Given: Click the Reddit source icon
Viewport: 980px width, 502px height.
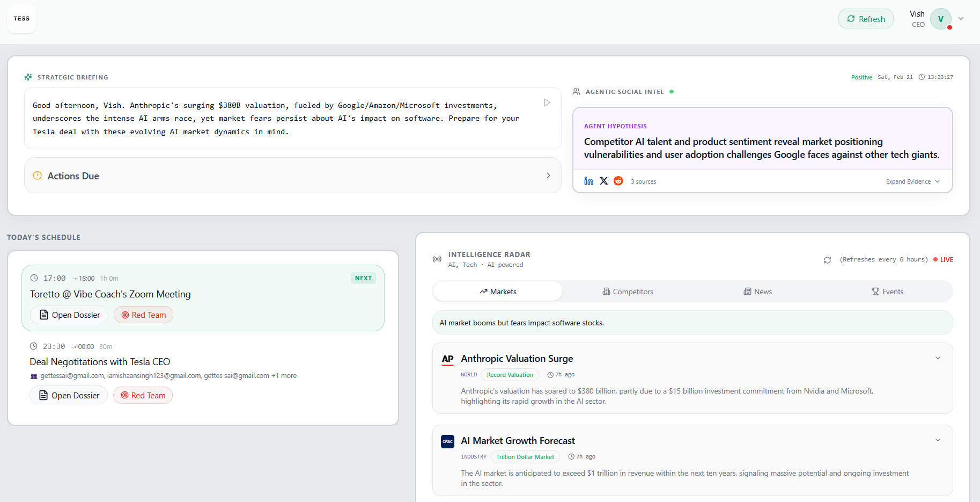Looking at the screenshot, I should click(618, 181).
